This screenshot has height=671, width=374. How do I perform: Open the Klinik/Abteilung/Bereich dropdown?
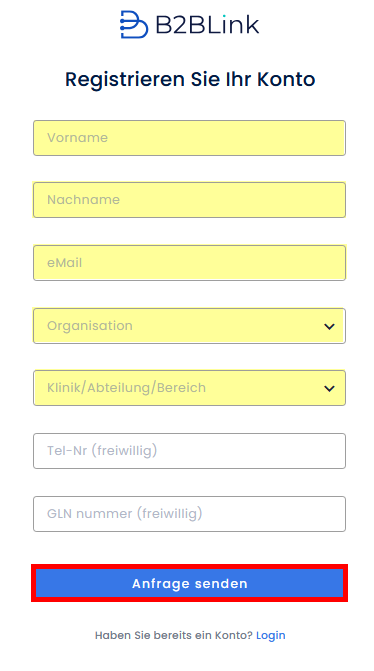[189, 388]
